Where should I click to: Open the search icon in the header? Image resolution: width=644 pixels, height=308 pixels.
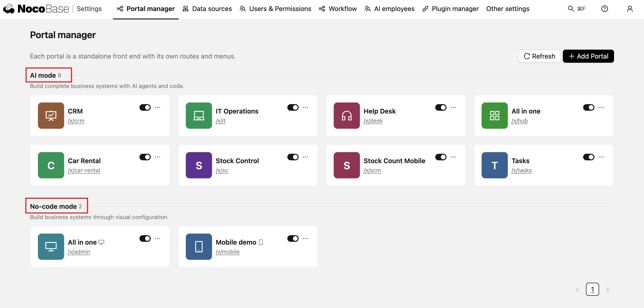pyautogui.click(x=571, y=9)
